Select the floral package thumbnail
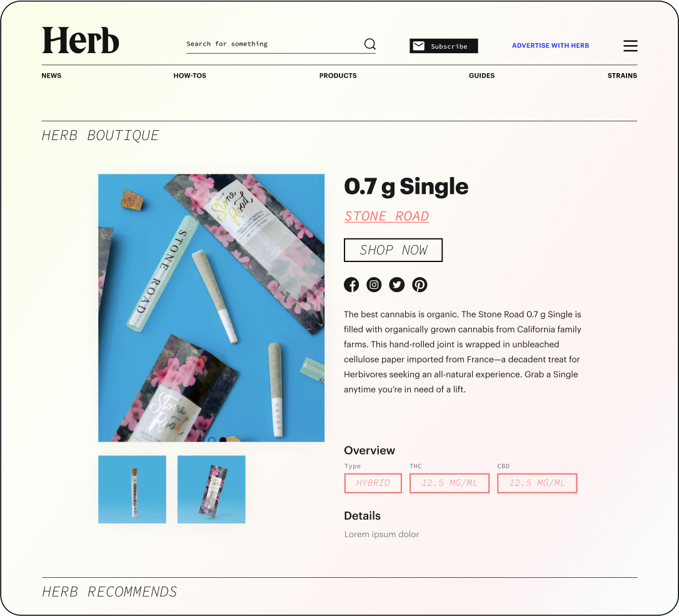The height and width of the screenshot is (616, 679). coord(211,490)
